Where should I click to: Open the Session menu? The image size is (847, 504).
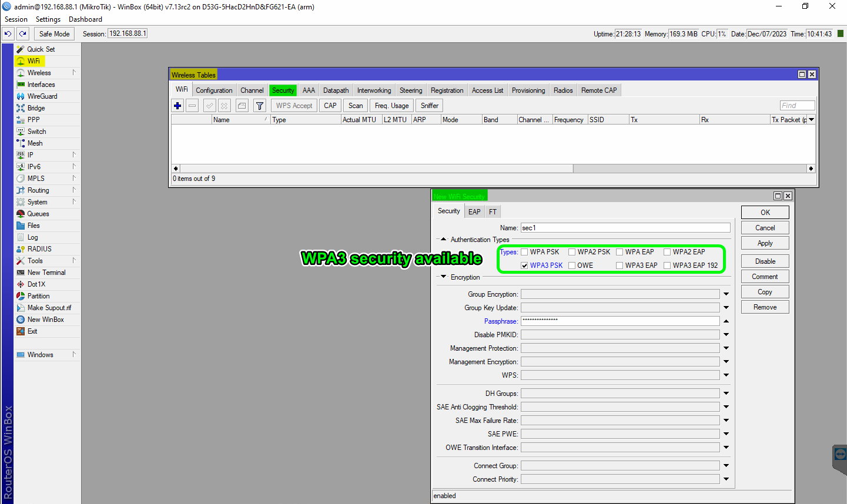click(x=16, y=19)
